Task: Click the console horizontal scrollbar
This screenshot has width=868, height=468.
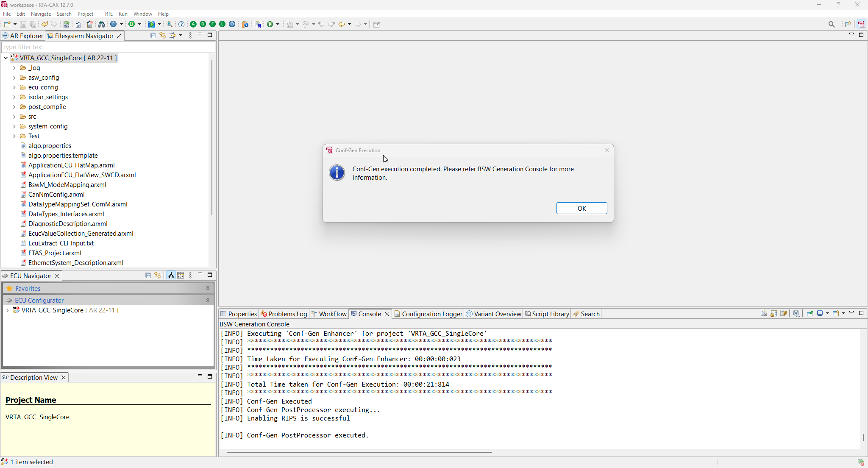Action: (359, 452)
